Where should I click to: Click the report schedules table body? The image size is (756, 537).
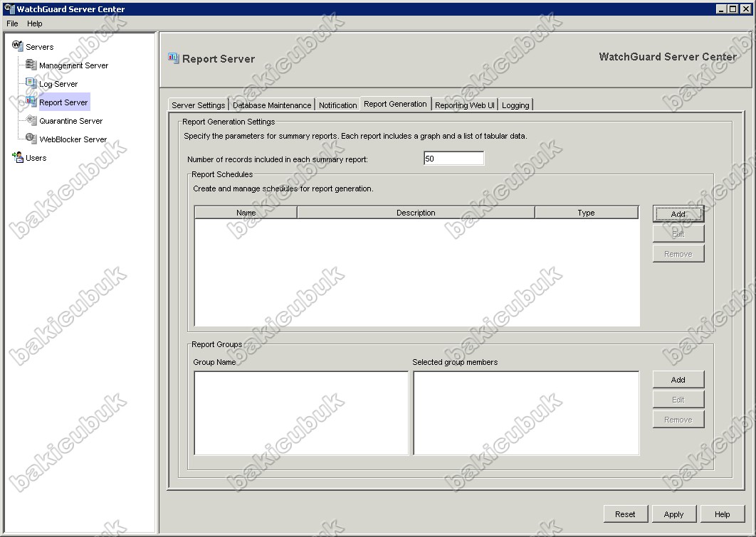tap(417, 272)
